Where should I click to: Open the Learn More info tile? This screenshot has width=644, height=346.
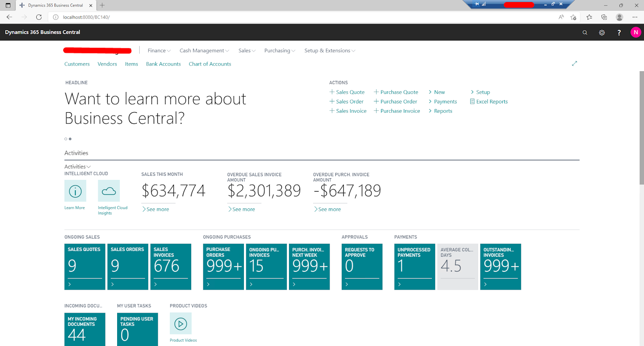coord(75,191)
